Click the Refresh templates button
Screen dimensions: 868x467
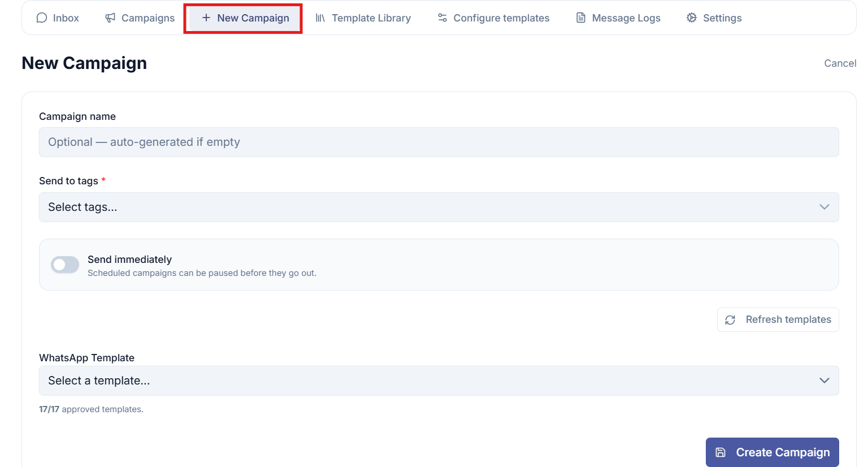(778, 319)
